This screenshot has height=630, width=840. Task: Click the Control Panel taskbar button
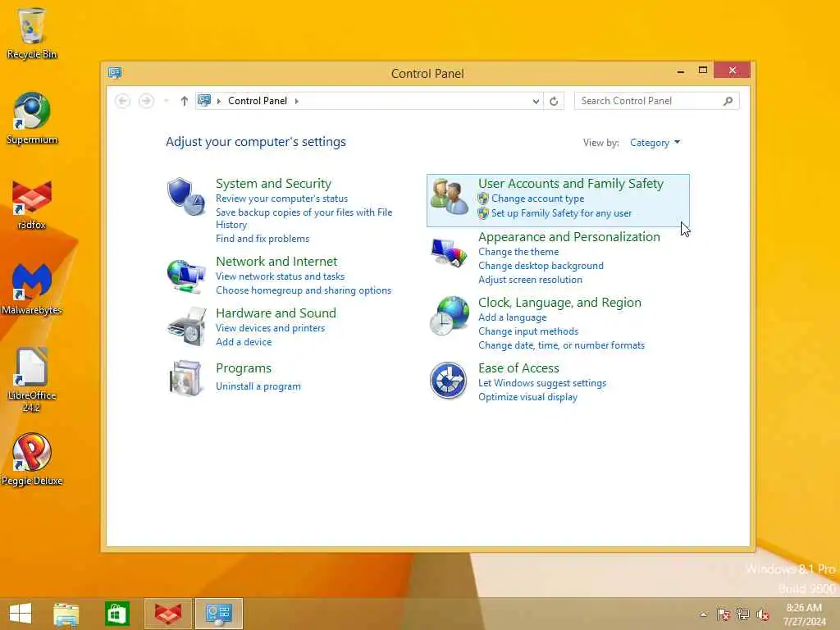pos(218,614)
